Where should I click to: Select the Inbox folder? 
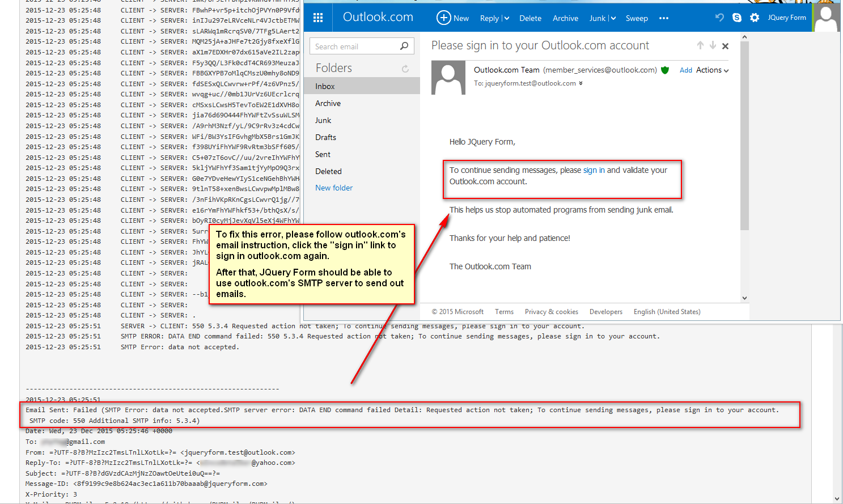[362, 86]
